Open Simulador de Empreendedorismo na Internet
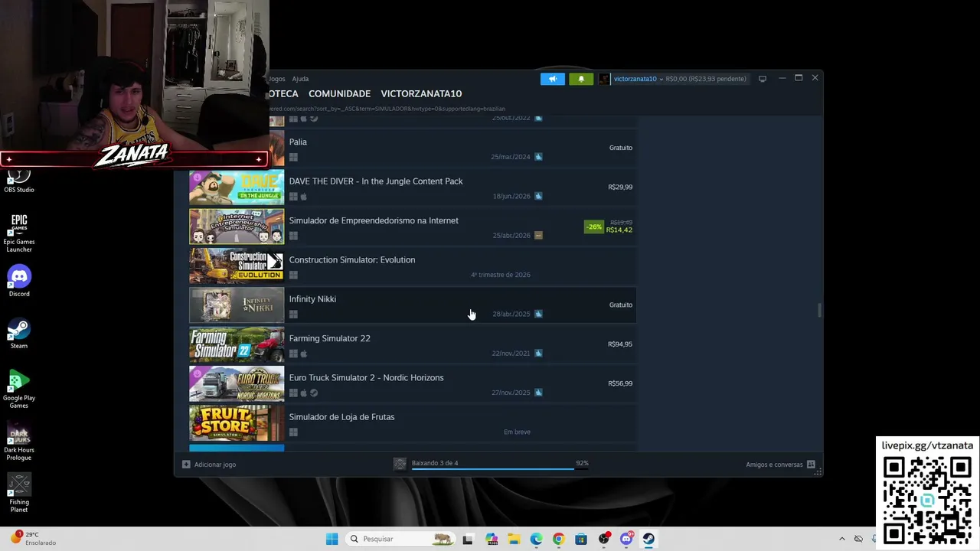 [x=374, y=220]
